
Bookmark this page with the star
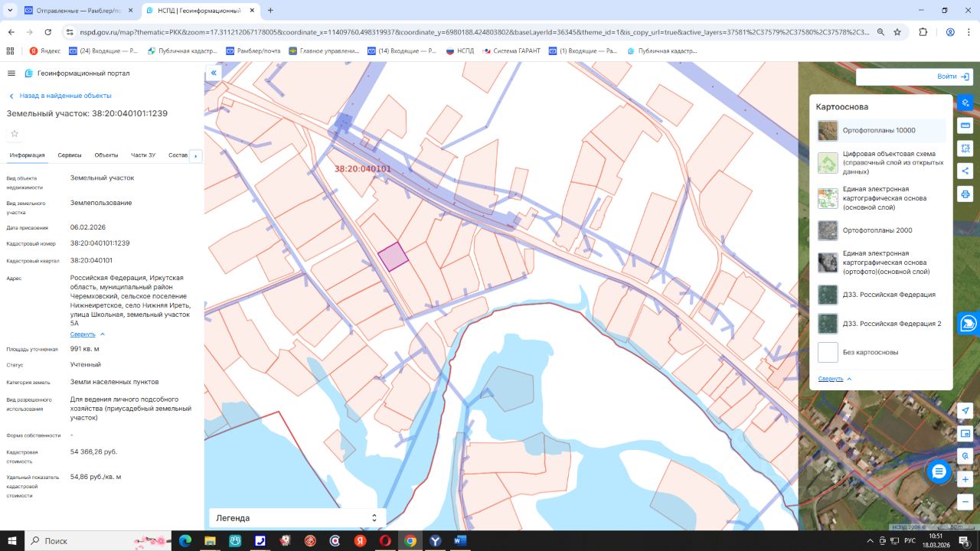897,32
